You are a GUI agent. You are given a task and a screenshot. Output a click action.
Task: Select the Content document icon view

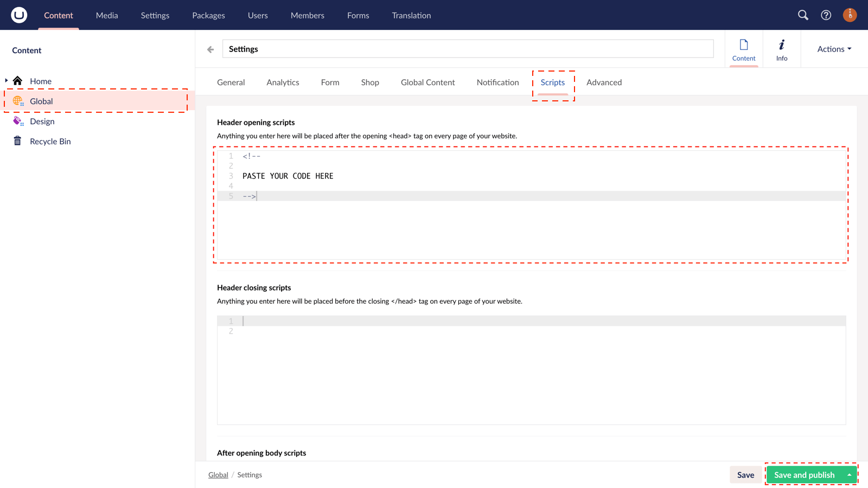(x=744, y=49)
